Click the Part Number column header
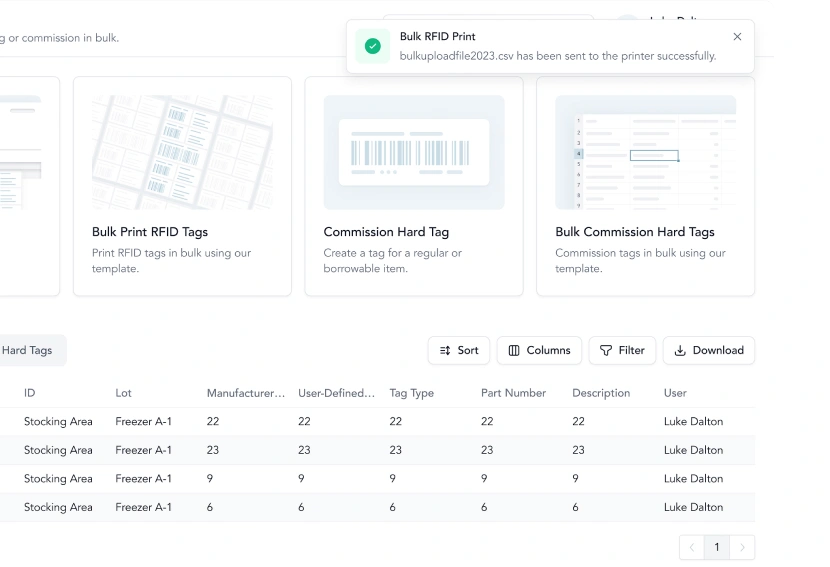Viewport: 830px width, 567px height. (x=513, y=393)
